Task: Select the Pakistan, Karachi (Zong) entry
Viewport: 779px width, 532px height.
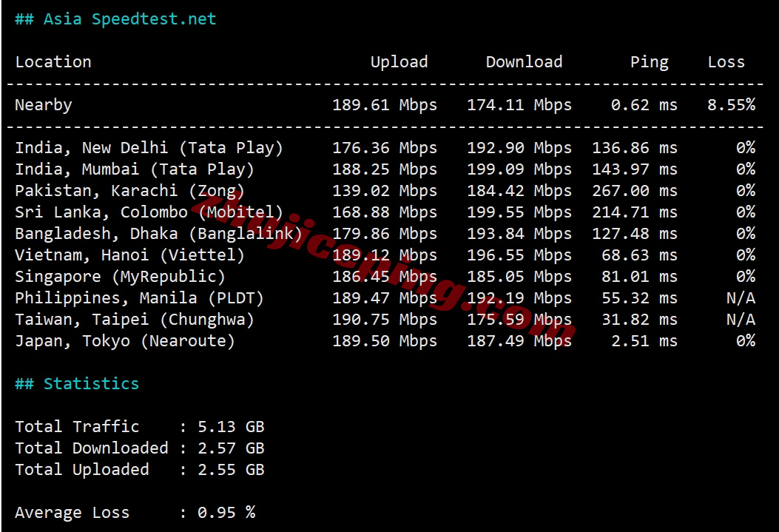Action: (129, 191)
